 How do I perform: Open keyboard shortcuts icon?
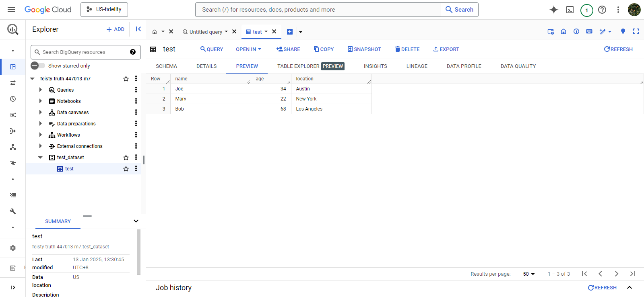(589, 31)
